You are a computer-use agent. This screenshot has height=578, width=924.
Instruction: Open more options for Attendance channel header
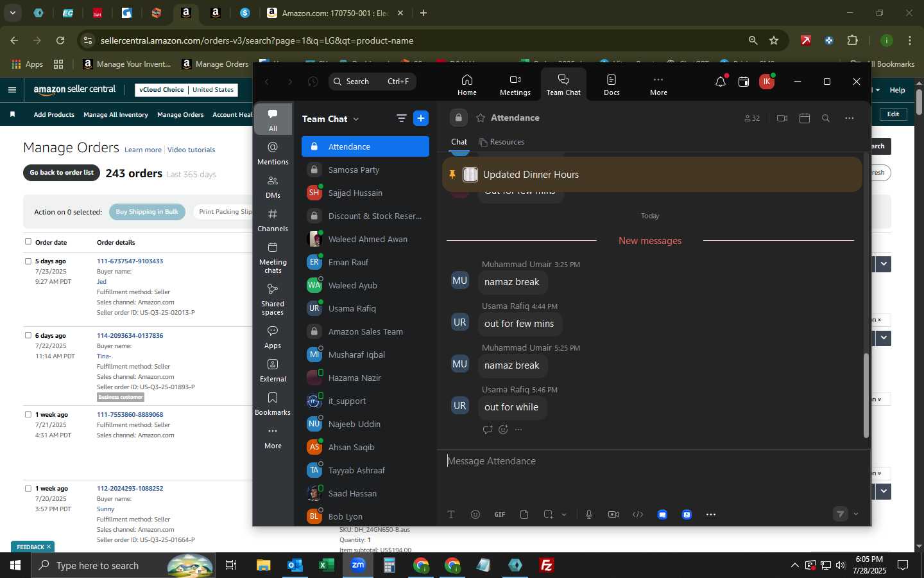850,118
